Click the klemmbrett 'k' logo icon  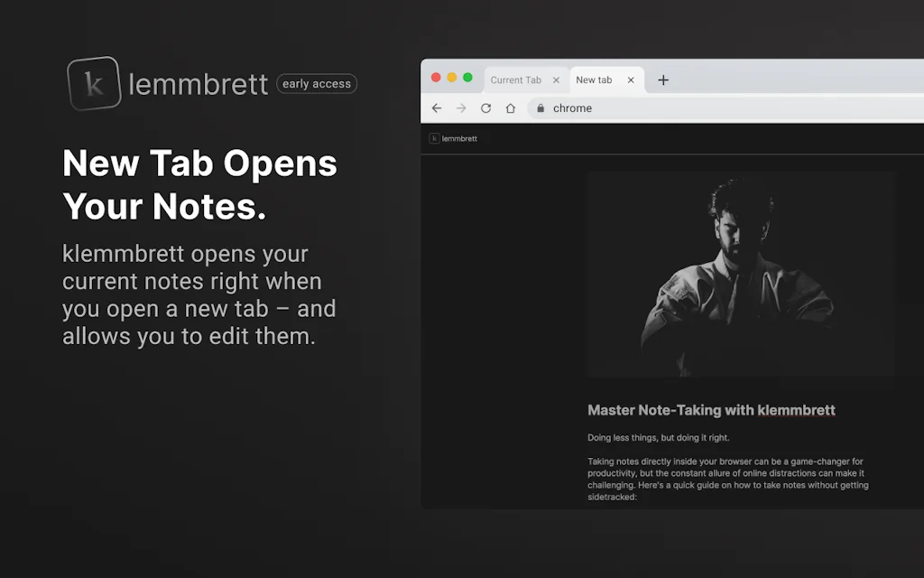[x=94, y=83]
